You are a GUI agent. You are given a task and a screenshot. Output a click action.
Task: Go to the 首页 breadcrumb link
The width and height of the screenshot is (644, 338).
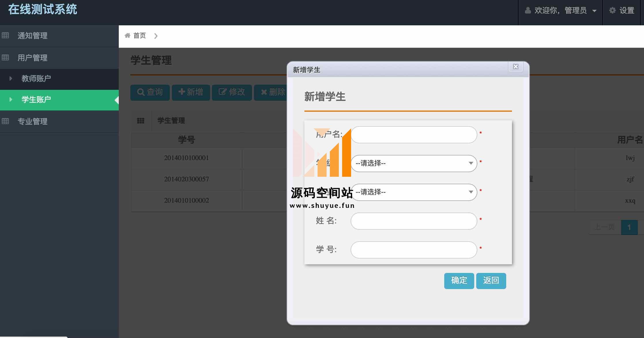pos(140,35)
